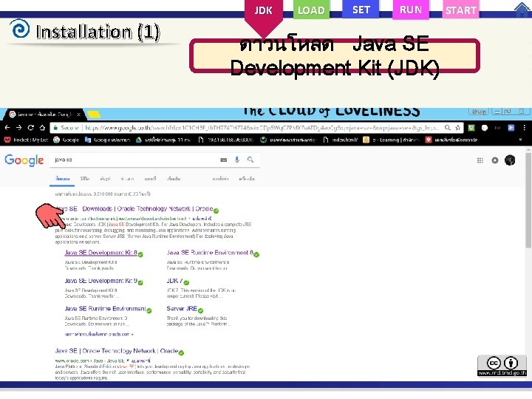Click the white round extension icon
532x399 pixels.
tap(485, 128)
